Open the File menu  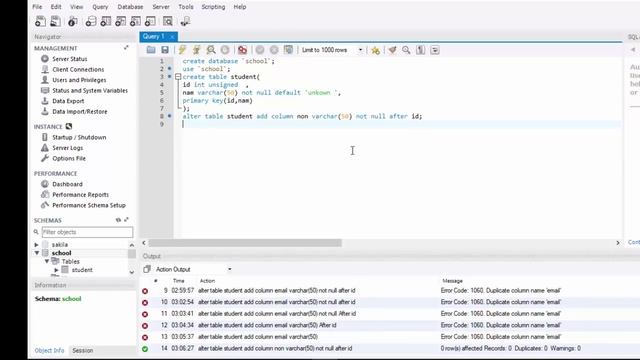point(37,7)
